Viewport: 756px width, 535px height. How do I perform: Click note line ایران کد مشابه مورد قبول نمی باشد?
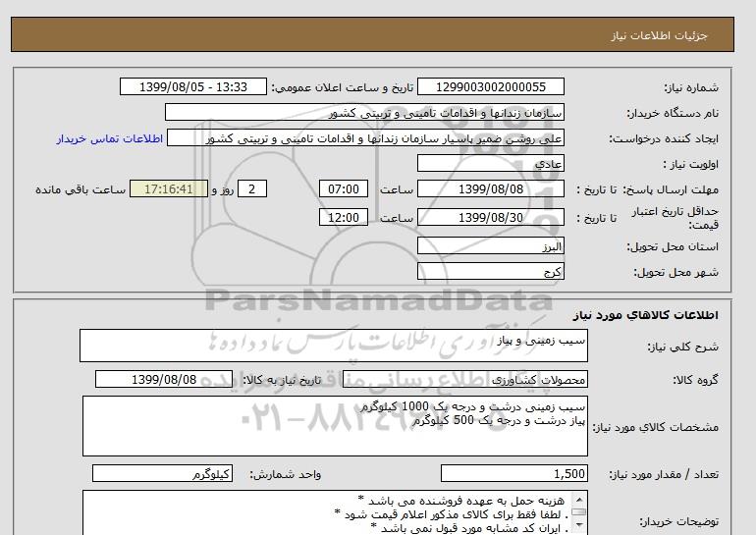[467, 528]
